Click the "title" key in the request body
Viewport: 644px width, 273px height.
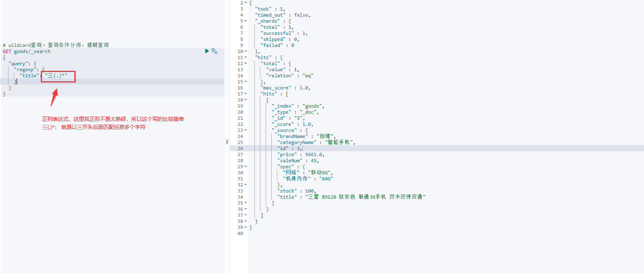[x=30, y=76]
